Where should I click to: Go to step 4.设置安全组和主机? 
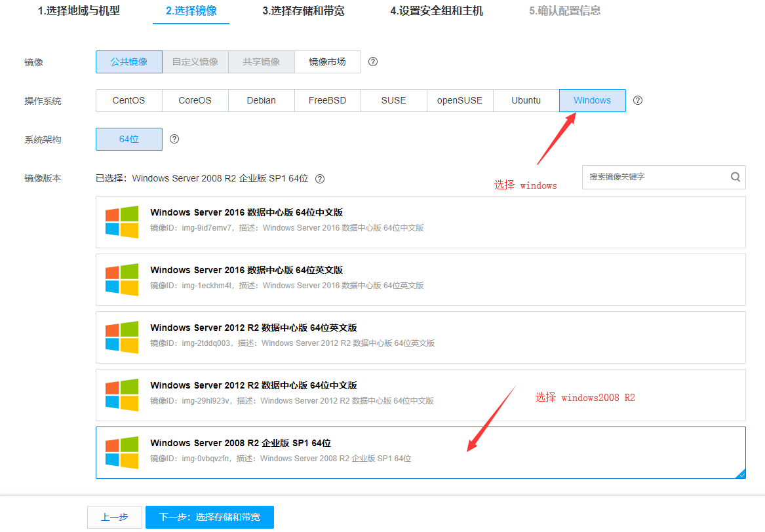click(437, 10)
